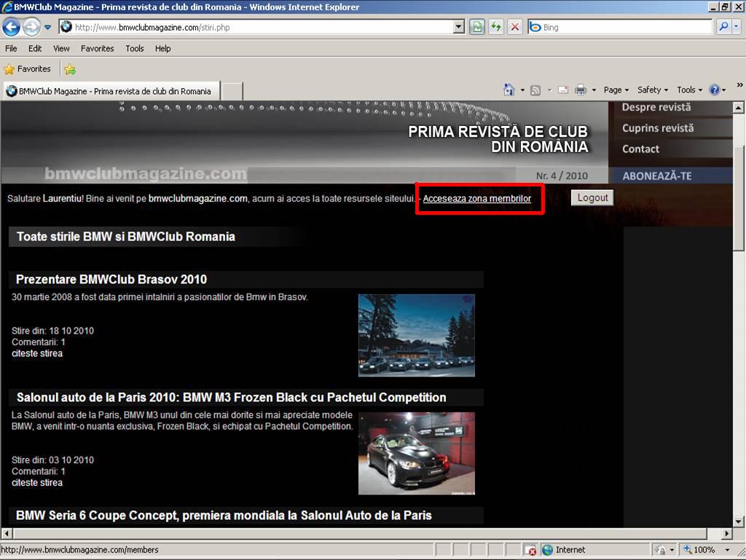The height and width of the screenshot is (560, 746).
Task: Click the address bar URL field
Action: coord(263,27)
